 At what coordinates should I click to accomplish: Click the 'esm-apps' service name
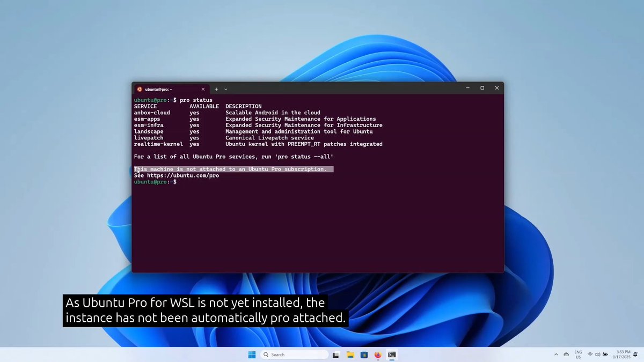point(147,119)
